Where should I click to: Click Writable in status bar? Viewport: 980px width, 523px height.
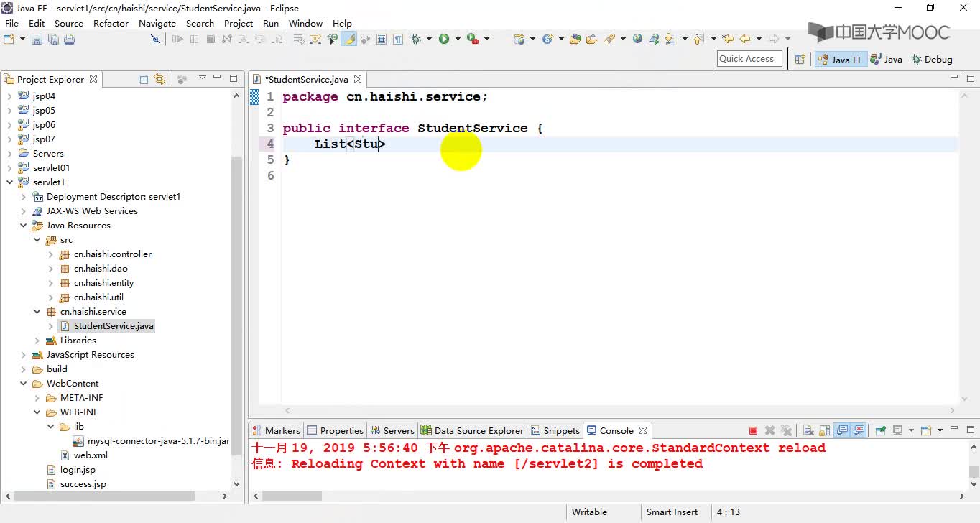(x=589, y=512)
